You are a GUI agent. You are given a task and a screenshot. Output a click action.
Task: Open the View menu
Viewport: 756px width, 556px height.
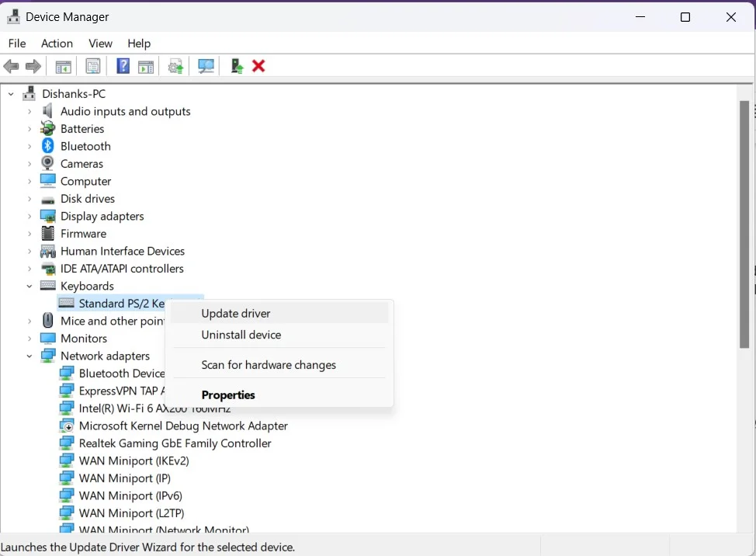(x=100, y=43)
